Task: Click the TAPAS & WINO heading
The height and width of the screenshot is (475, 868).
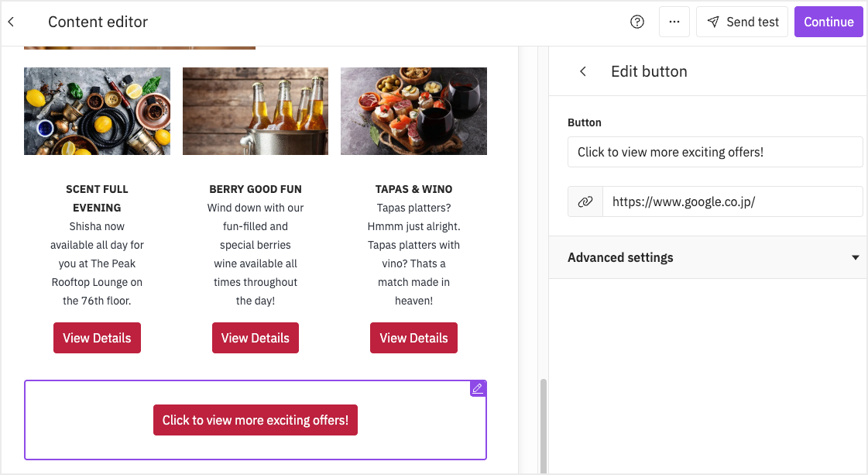Action: pyautogui.click(x=413, y=189)
